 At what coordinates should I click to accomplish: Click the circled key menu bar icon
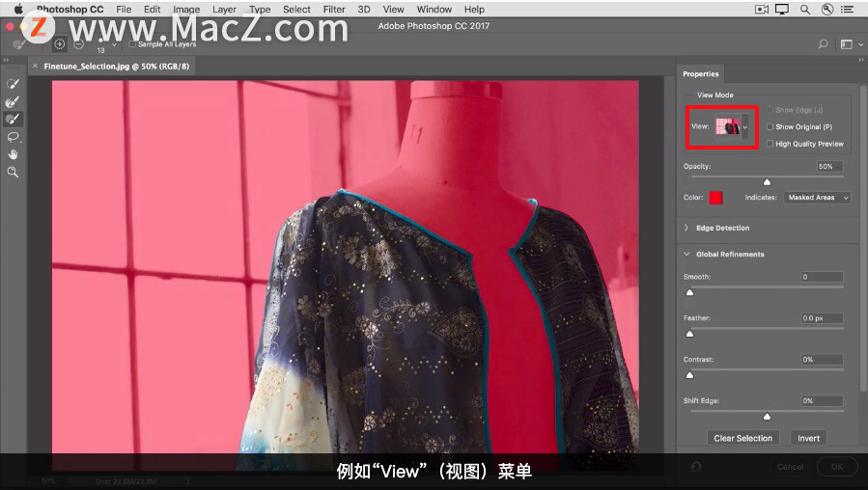827,9
